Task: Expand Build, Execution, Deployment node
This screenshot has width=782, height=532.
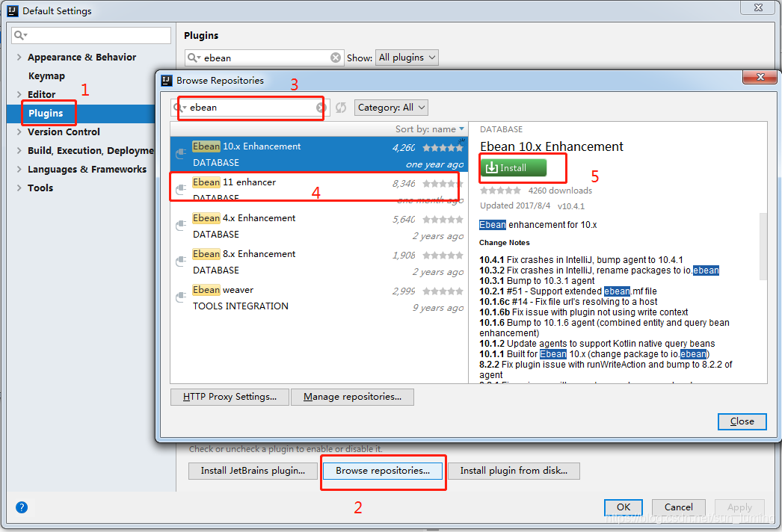Action: 19,150
